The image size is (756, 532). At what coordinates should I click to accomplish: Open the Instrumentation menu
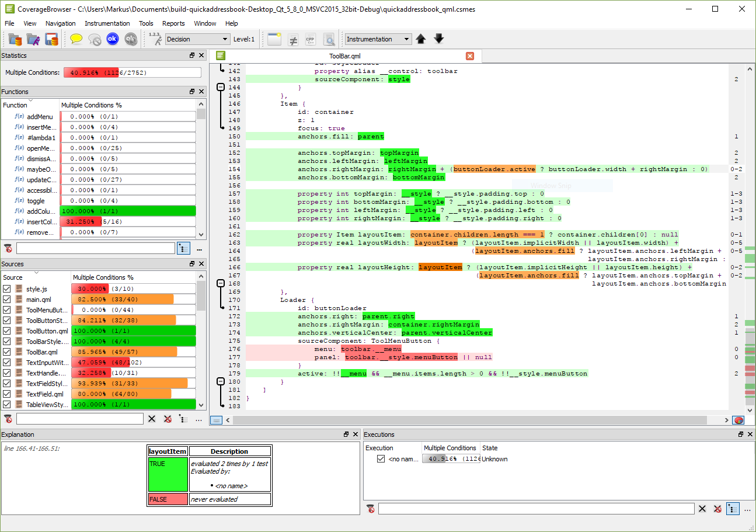107,23
